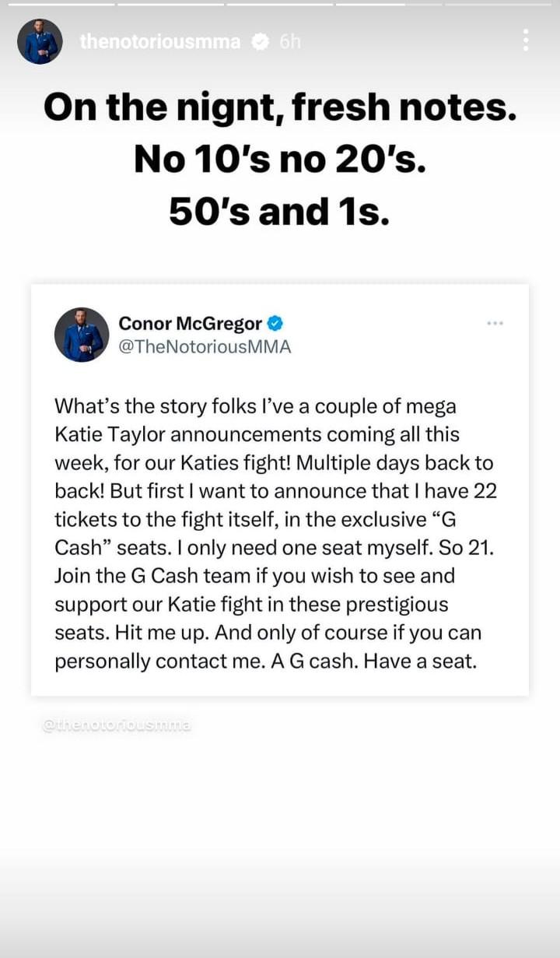
Task: Click the "No 10's no 20's." text line
Action: click(280, 160)
